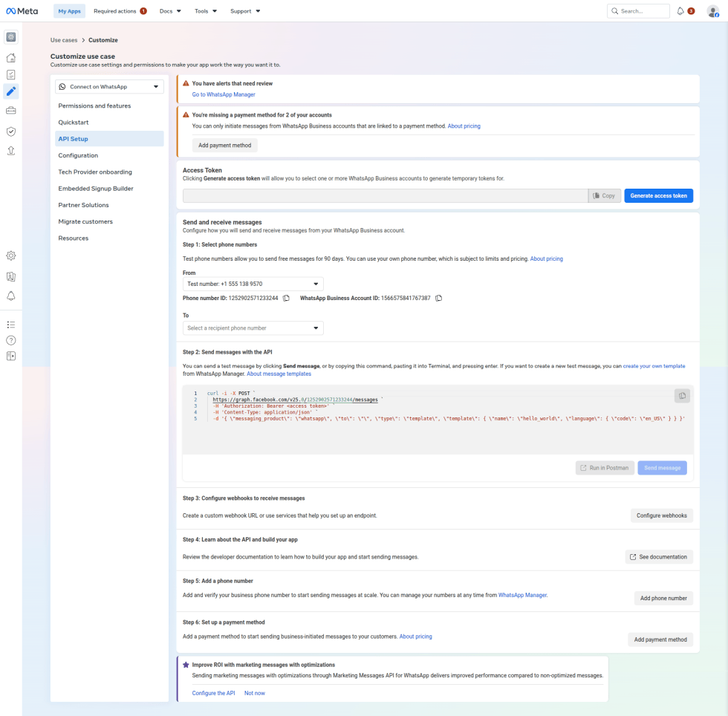Click See documentation button
This screenshot has height=716, width=728.
pyautogui.click(x=659, y=557)
